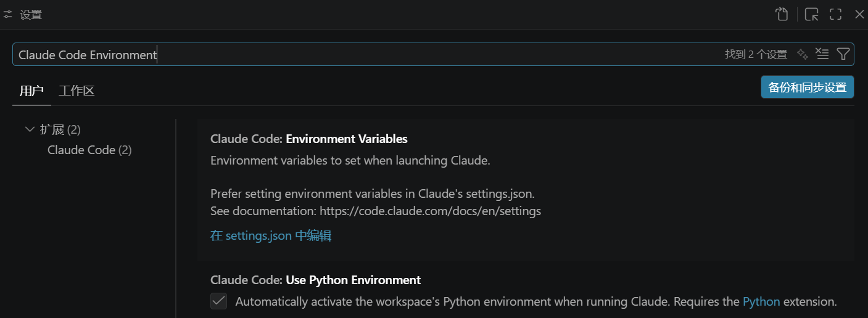The image size is (868, 318).
Task: Click the full-screen corners icon
Action: coord(835,14)
